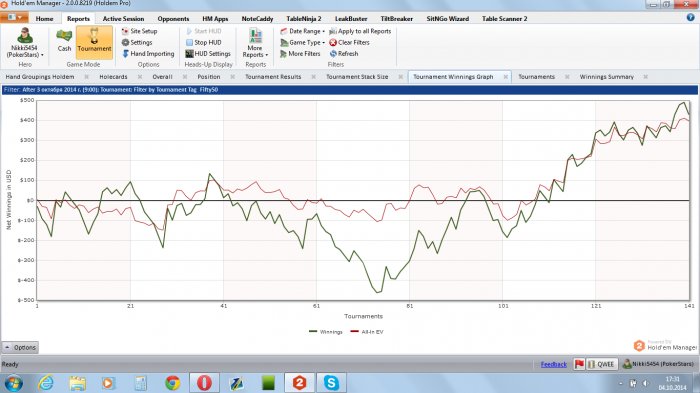Click Stop HUD icon
The image size is (700, 393).
189,42
